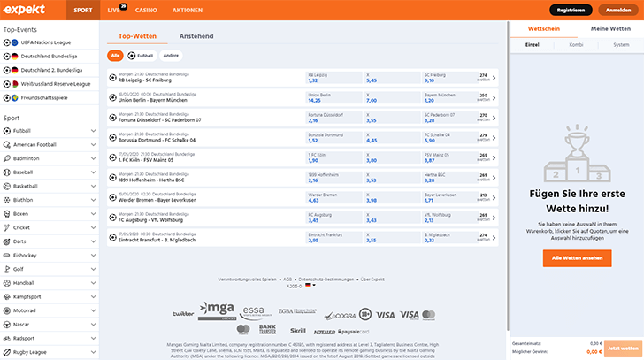Click the 18+ age icon
Viewport: 644px width, 360px height.
pyautogui.click(x=365, y=314)
